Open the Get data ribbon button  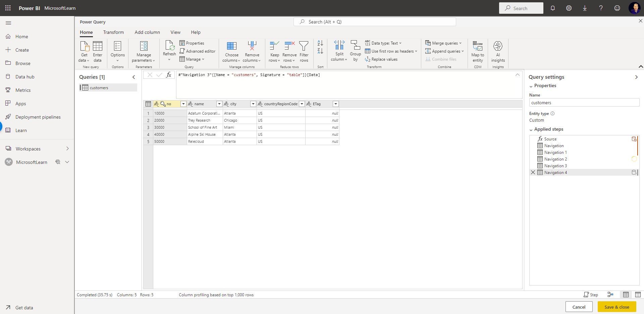[x=84, y=51]
